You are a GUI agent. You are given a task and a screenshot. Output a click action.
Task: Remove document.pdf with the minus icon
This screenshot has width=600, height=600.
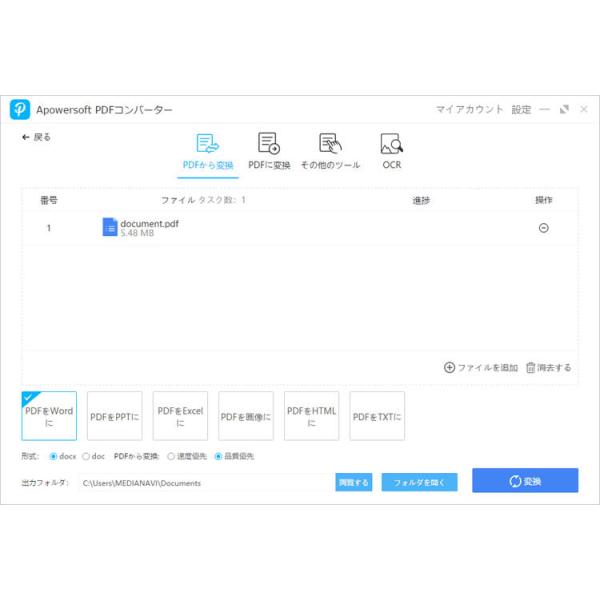(543, 228)
